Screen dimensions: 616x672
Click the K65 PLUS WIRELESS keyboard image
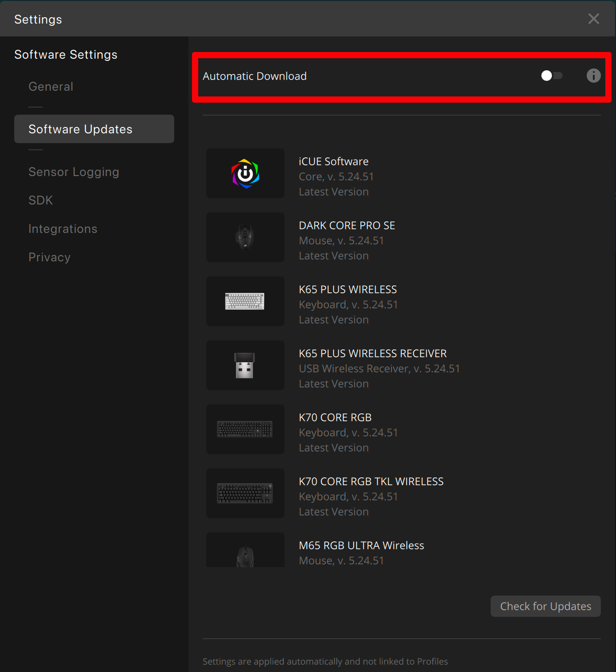pyautogui.click(x=245, y=301)
